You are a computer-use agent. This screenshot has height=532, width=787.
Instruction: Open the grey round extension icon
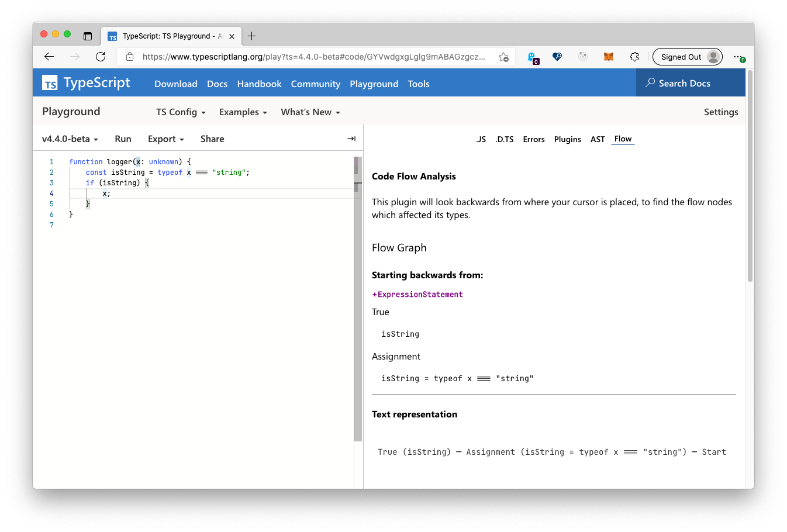(583, 57)
